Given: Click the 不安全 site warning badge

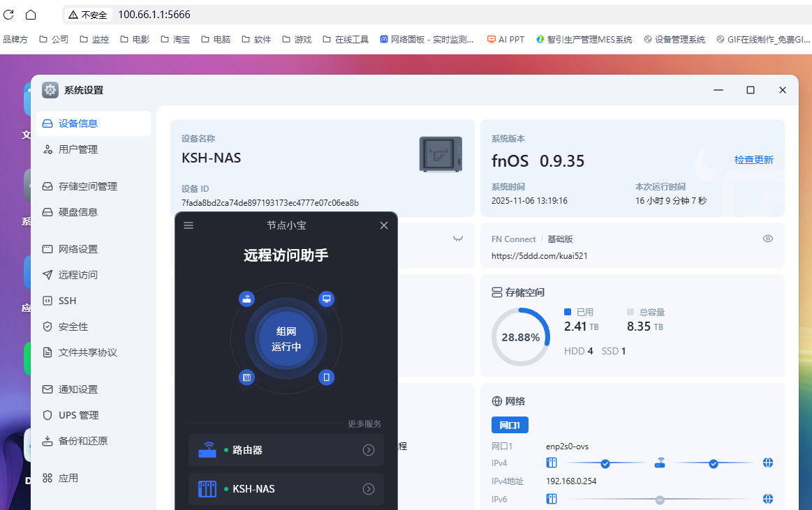Looking at the screenshot, I should point(87,15).
